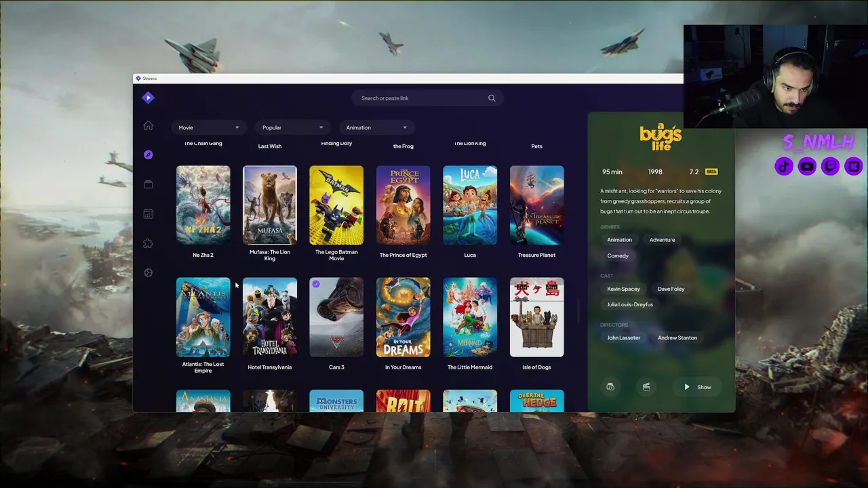Open the trailer clapperboard icon
Image resolution: width=868 pixels, height=488 pixels.
pyautogui.click(x=646, y=387)
